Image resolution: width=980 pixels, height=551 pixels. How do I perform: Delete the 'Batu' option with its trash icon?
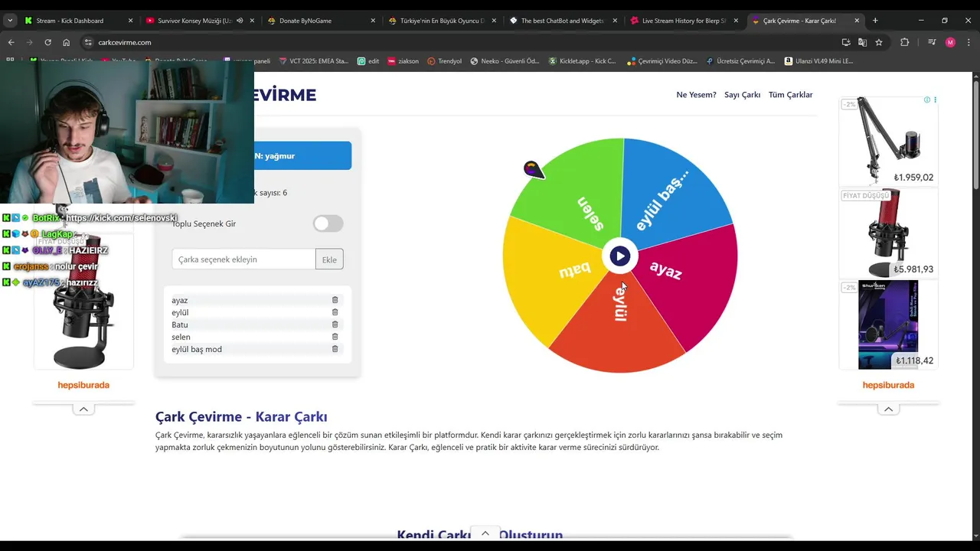coord(335,324)
